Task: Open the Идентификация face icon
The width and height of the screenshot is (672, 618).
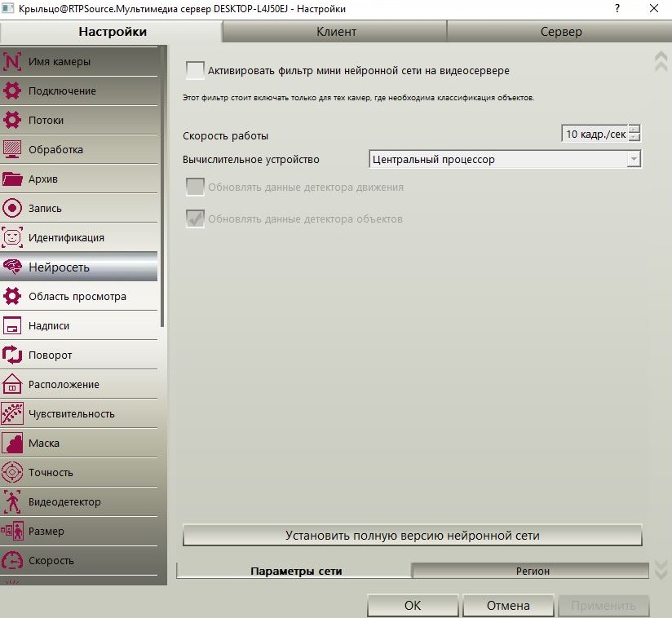Action: coord(12,237)
